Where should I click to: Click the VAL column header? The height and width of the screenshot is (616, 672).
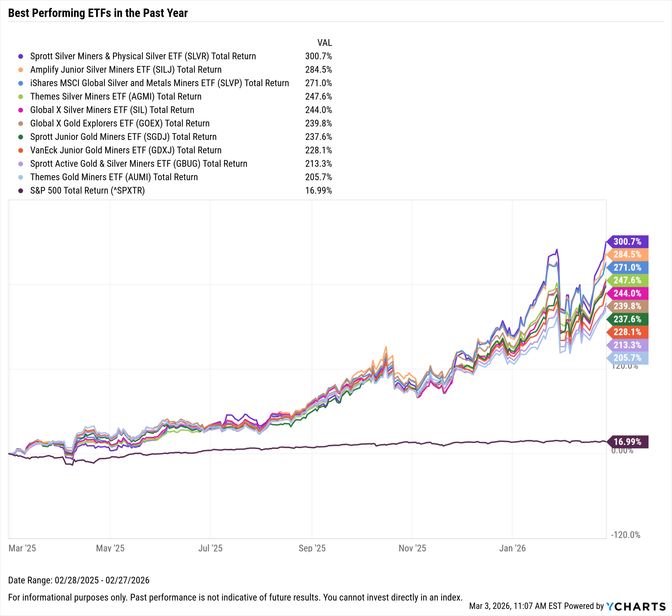pyautogui.click(x=325, y=43)
